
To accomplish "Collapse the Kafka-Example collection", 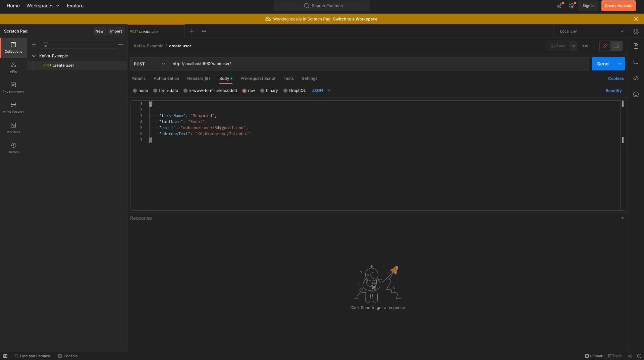I will (x=34, y=56).
